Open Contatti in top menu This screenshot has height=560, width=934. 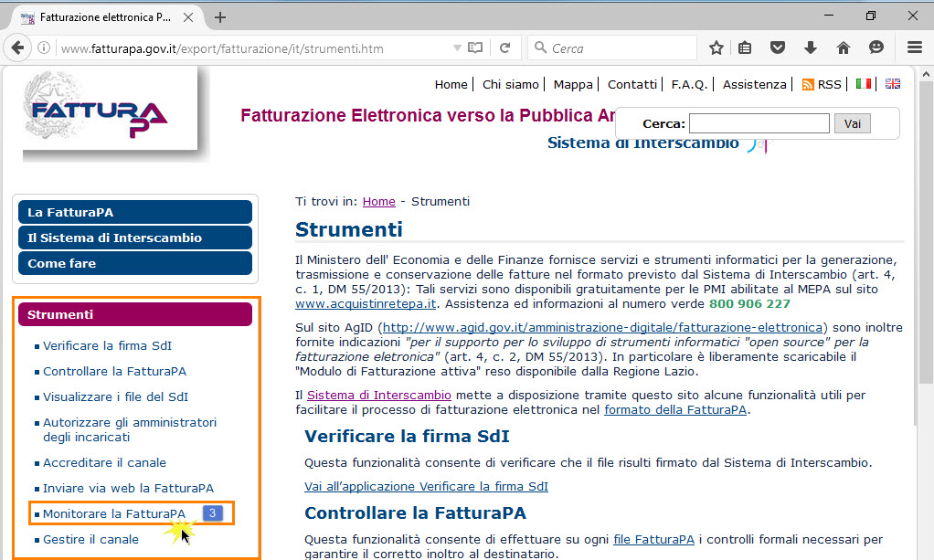[x=632, y=85]
